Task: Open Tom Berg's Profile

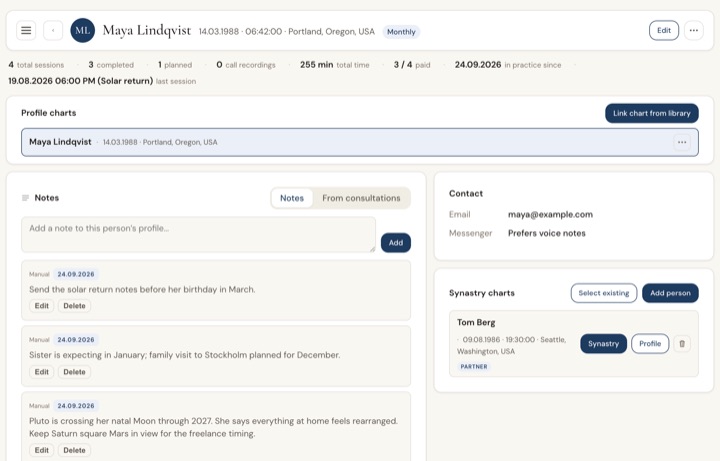Action: click(x=650, y=343)
